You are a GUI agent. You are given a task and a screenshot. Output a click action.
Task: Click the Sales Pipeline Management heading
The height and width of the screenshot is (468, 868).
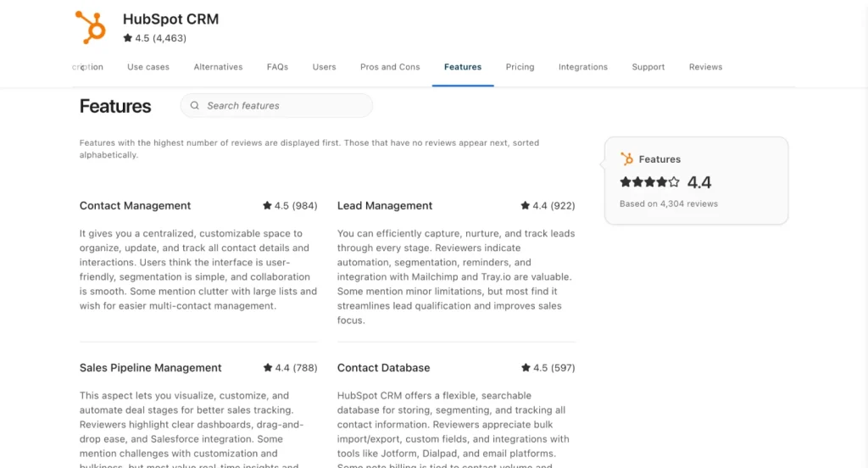150,368
